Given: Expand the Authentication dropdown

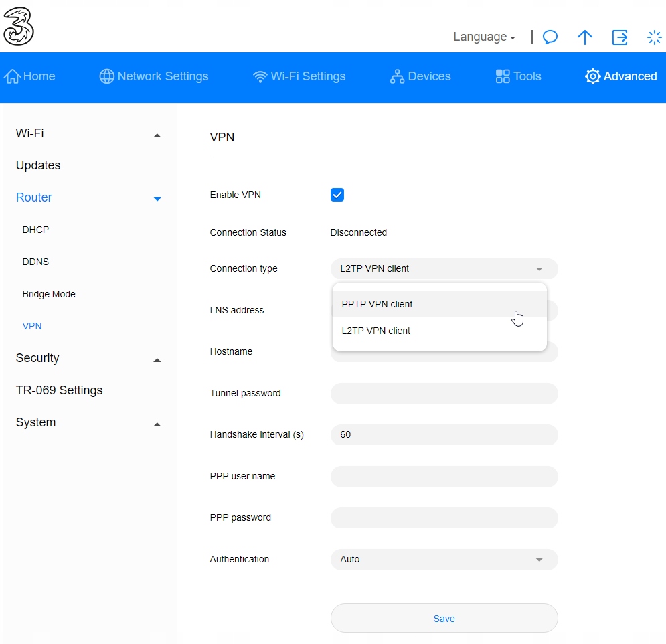Looking at the screenshot, I should pos(444,559).
